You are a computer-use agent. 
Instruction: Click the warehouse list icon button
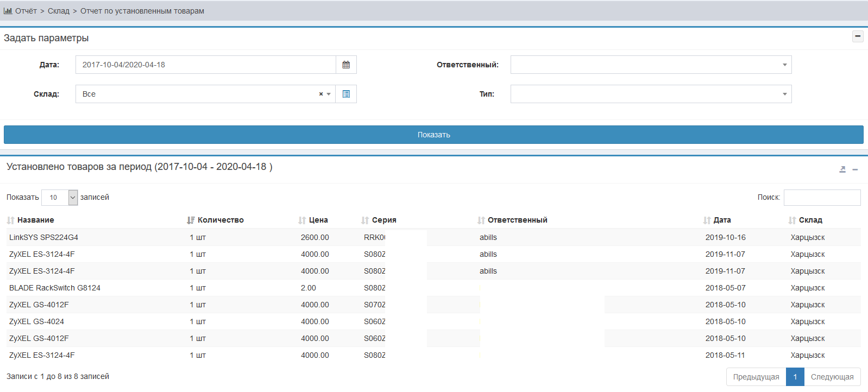(x=346, y=94)
